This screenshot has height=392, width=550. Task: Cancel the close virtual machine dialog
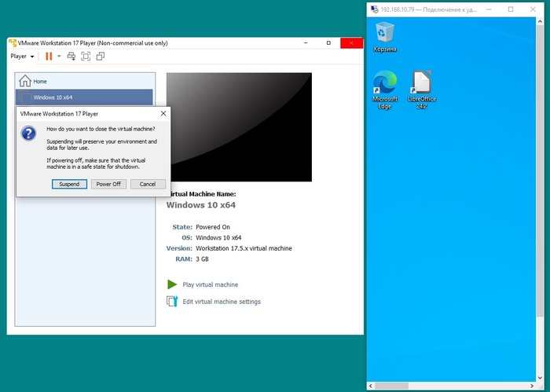(147, 184)
